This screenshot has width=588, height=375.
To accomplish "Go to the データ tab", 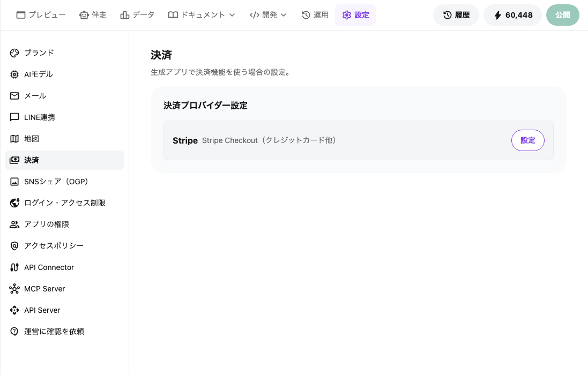I will (137, 15).
